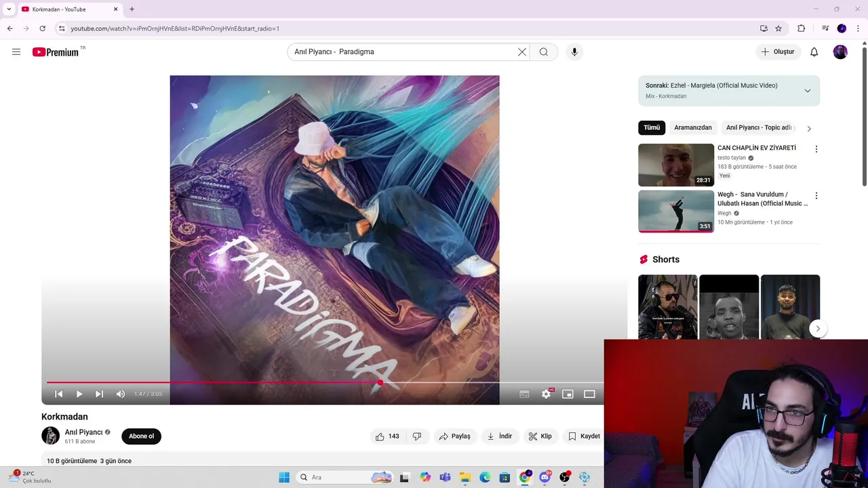This screenshot has width=868, height=488.
Task: Open the YouTube guide hamburger menu
Action: click(16, 52)
